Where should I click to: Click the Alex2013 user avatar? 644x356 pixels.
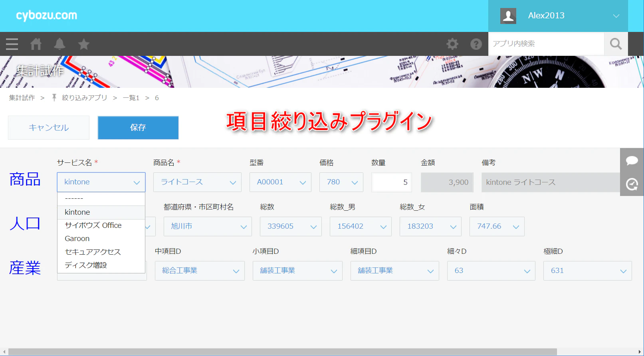508,16
